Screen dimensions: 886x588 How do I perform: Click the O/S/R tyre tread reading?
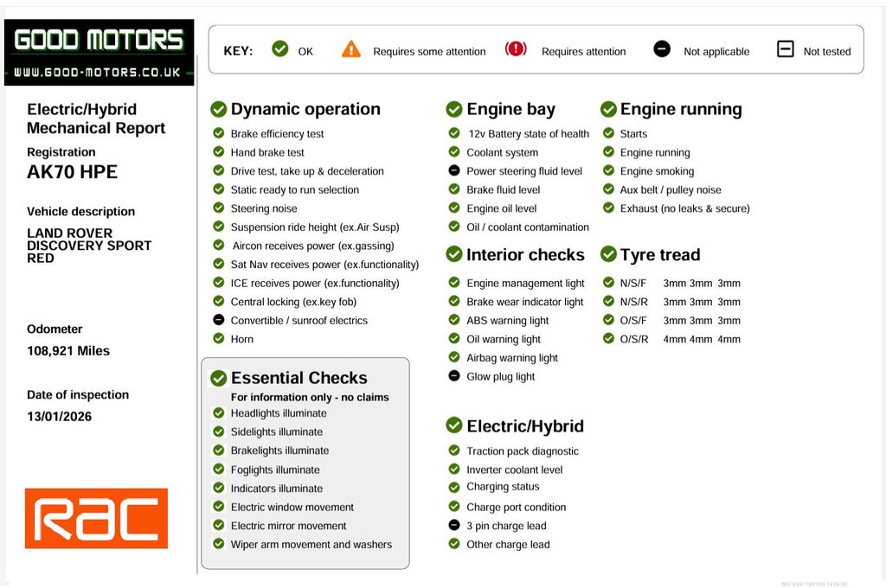(x=702, y=339)
